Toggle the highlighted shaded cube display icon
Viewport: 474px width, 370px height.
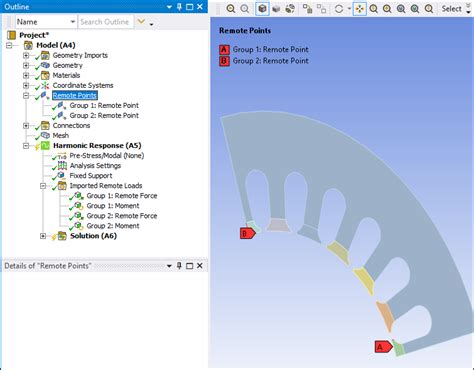point(262,9)
